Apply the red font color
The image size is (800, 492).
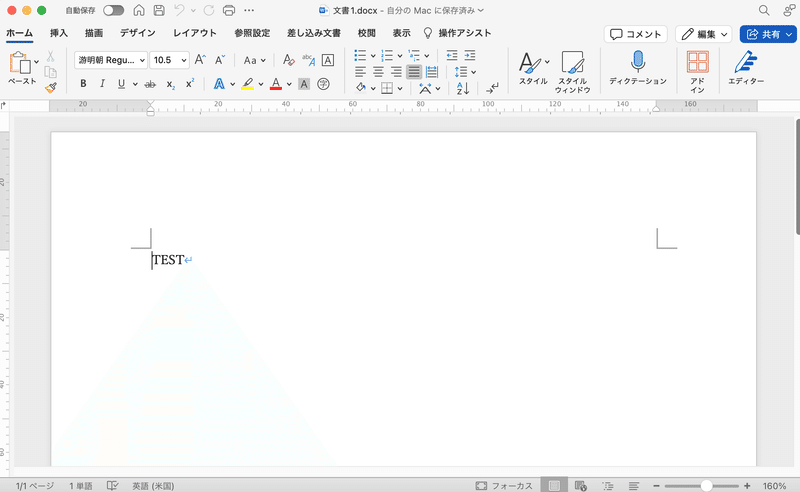pyautogui.click(x=276, y=84)
